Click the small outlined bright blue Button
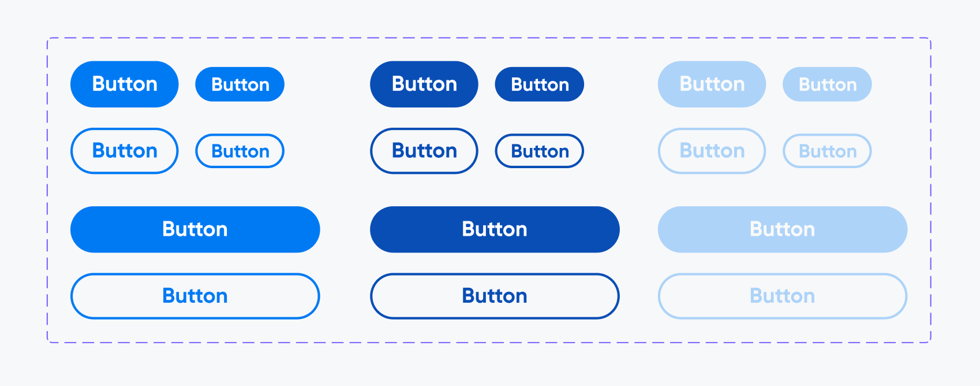The width and height of the screenshot is (980, 386). tap(240, 151)
